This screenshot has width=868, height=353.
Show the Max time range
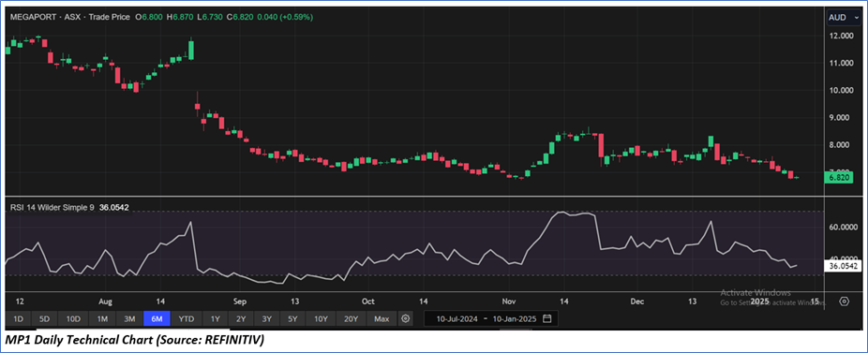point(382,318)
